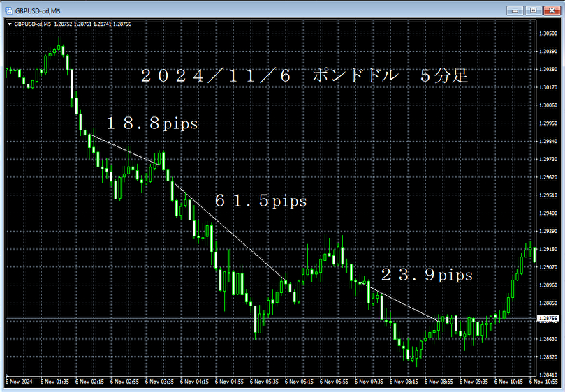The image size is (565, 392).
Task: Click the 1.29070 price scale value
Action: (x=548, y=267)
